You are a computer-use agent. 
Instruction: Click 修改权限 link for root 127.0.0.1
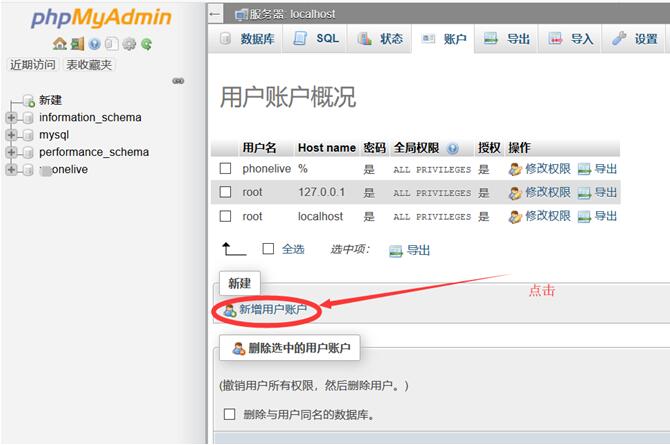(548, 193)
